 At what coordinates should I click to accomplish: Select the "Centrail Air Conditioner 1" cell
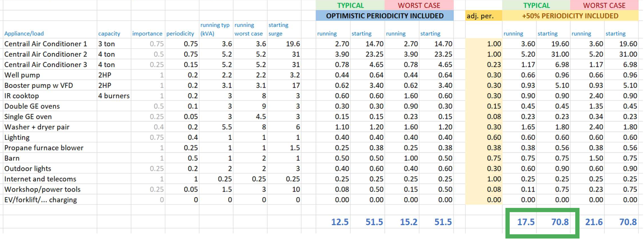click(x=50, y=44)
